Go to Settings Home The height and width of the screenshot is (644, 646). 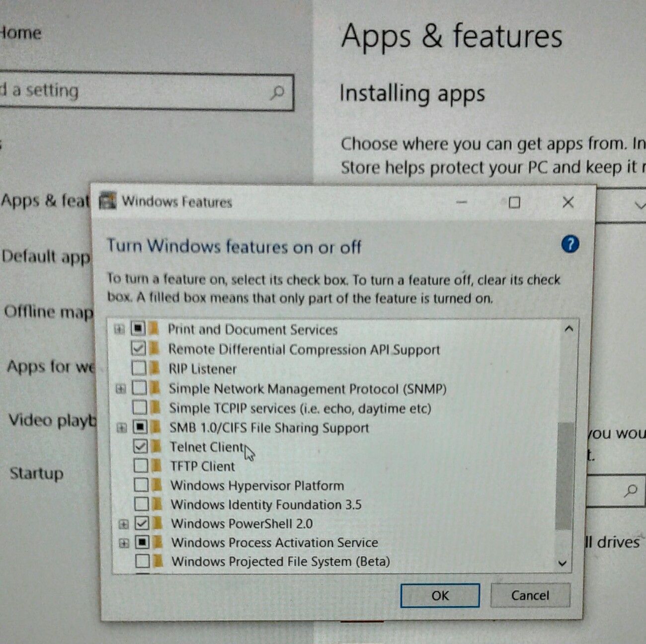pyautogui.click(x=20, y=33)
